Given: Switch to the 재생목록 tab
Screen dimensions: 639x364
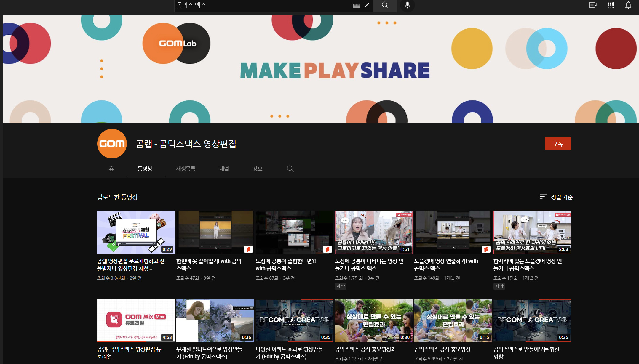Looking at the screenshot, I should (x=186, y=169).
